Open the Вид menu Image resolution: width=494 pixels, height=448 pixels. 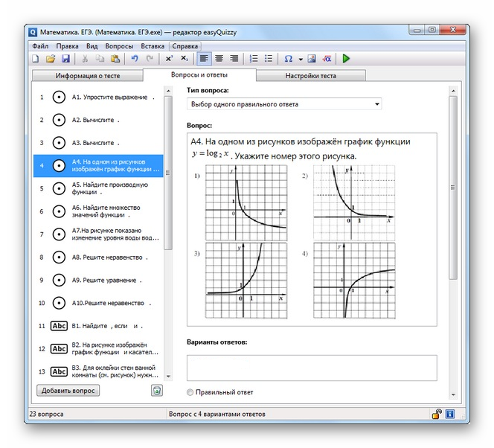(x=92, y=46)
